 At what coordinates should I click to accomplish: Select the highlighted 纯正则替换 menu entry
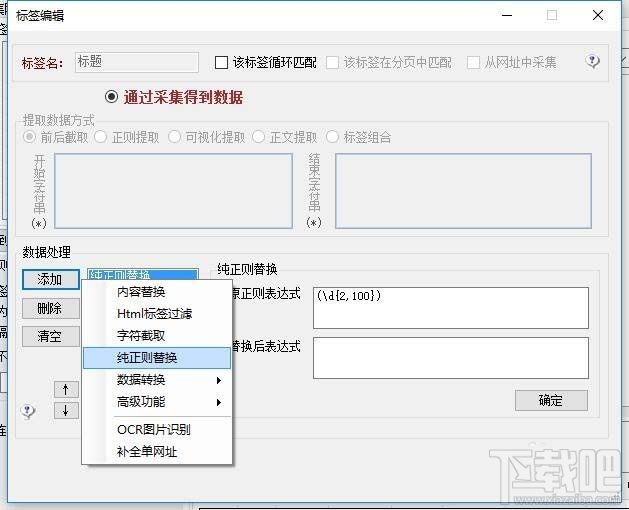[x=157, y=358]
